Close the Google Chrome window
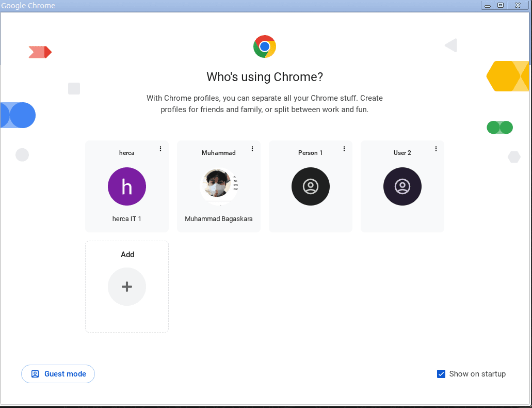Image resolution: width=532 pixels, height=408 pixels. point(518,6)
